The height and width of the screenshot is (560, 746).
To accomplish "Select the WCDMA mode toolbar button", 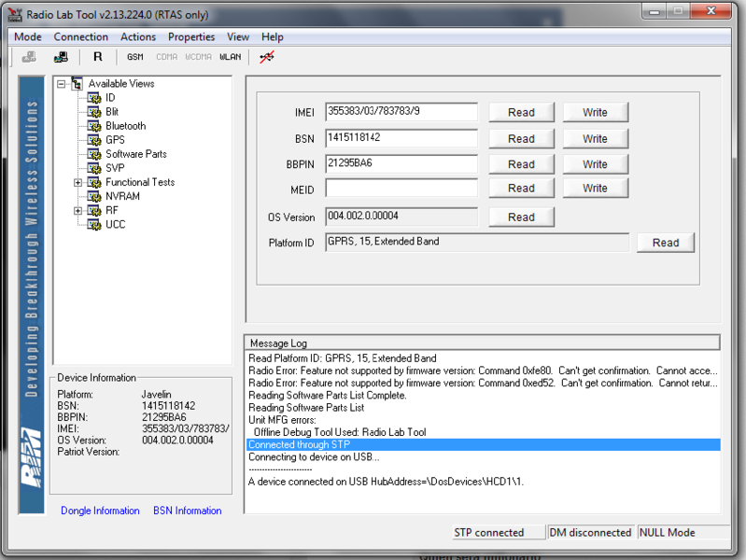I will point(198,57).
